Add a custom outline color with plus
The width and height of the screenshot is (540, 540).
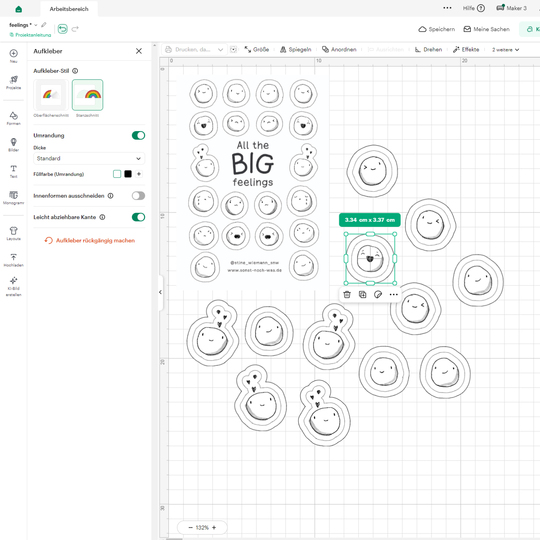139,174
